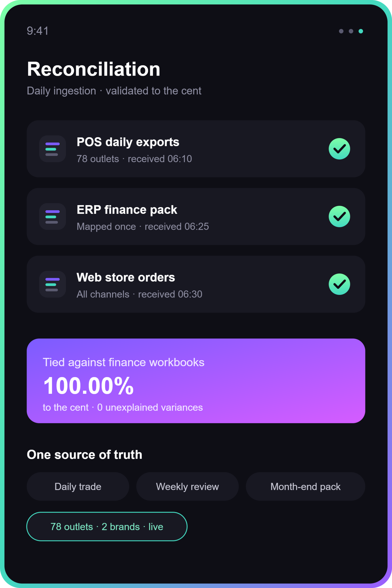Switch to the Weekly review tab
This screenshot has height=588, width=392.
tap(187, 486)
